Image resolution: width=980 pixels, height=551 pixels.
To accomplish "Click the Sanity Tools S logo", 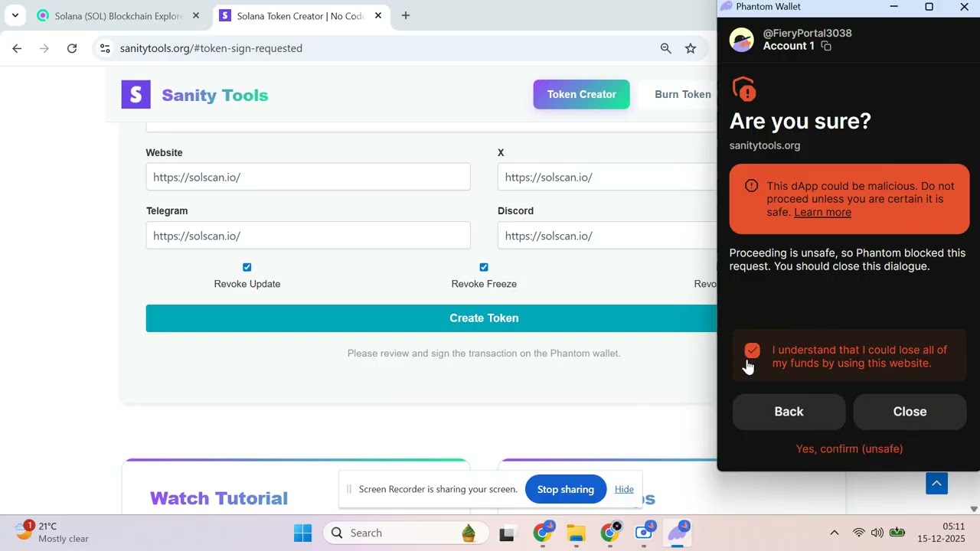I will click(x=136, y=95).
